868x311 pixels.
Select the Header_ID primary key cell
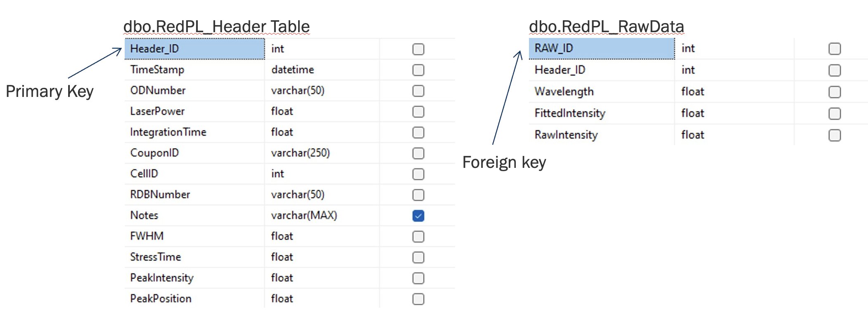coord(194,49)
